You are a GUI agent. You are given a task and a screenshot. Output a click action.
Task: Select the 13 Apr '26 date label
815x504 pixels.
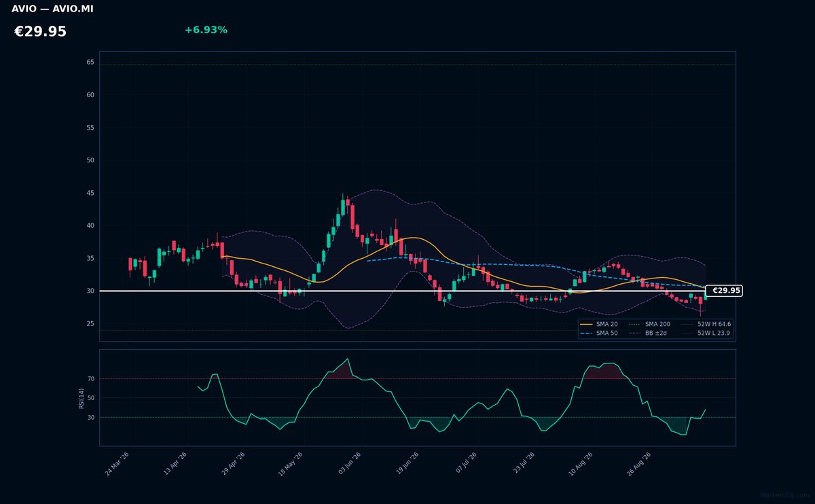point(175,464)
